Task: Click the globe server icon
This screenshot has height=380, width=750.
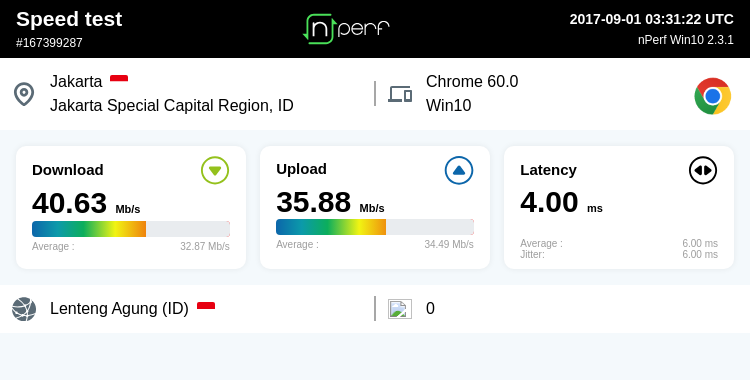Action: [x=24, y=309]
